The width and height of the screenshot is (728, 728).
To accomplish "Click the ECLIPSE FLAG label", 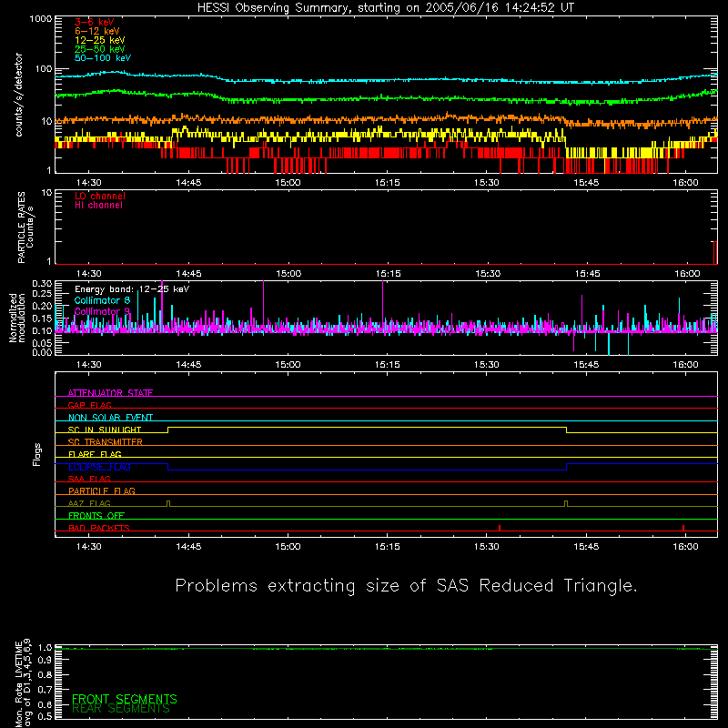I will coord(99,467).
